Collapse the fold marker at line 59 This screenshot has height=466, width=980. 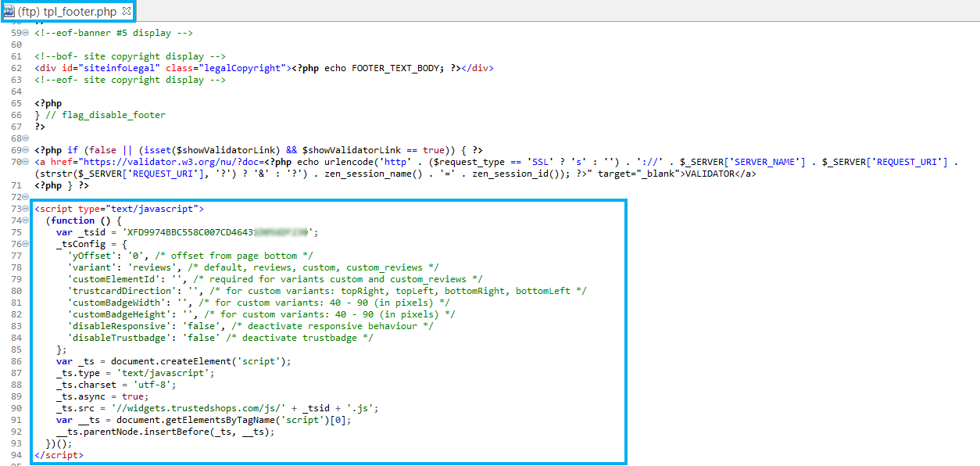point(26,33)
